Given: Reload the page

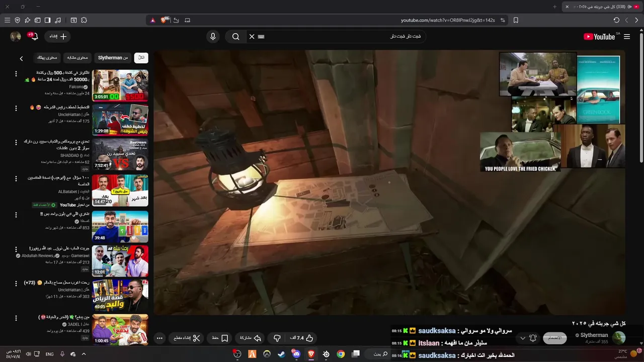Looking at the screenshot, I should (616, 20).
